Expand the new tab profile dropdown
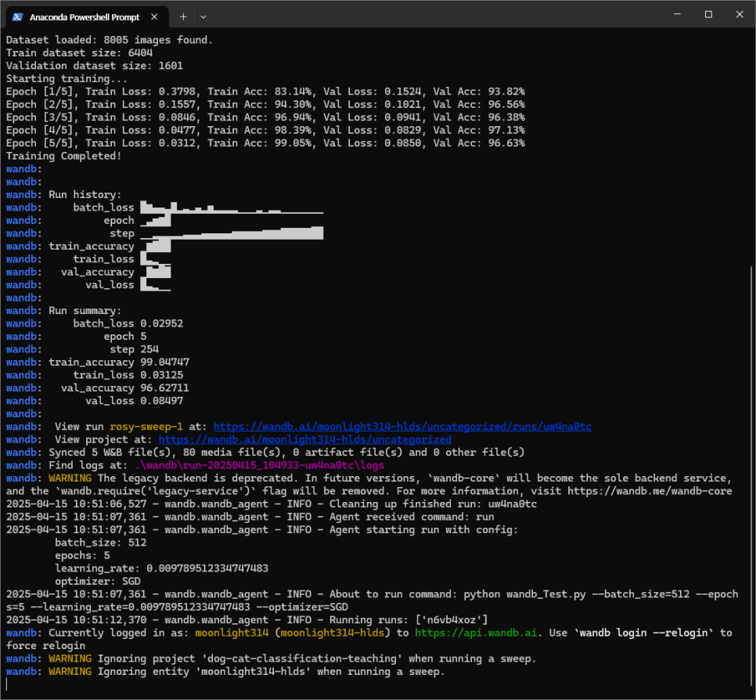 (x=203, y=17)
